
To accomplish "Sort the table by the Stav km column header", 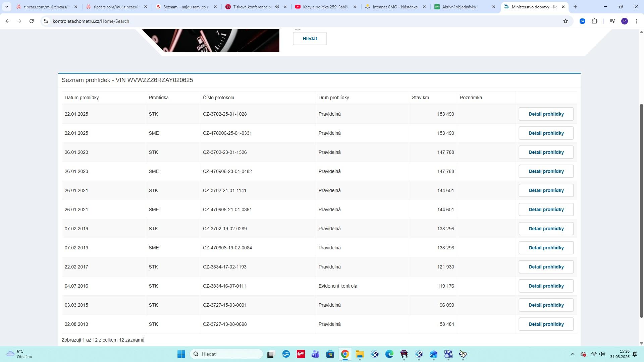I will [x=420, y=98].
